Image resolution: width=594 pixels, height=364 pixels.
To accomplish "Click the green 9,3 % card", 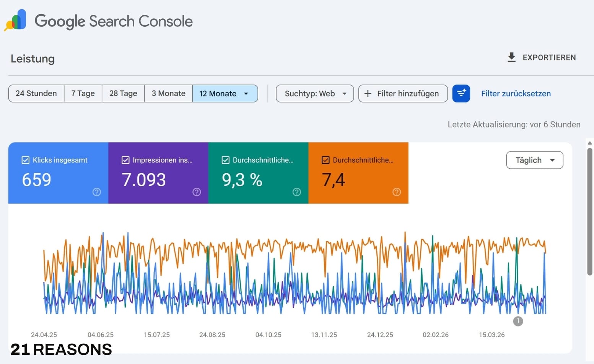I will (x=259, y=173).
